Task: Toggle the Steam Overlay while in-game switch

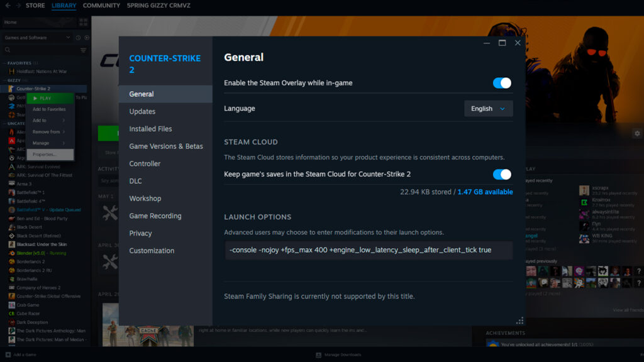Action: (502, 83)
